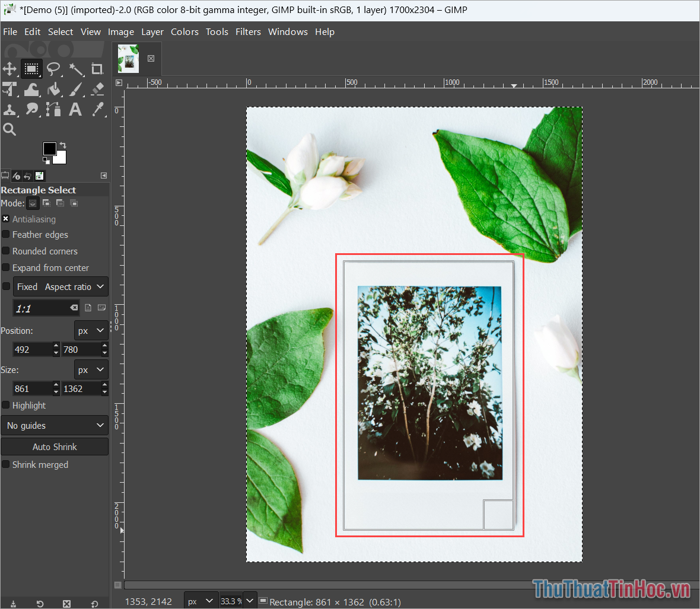Close the Demo image tab

tap(151, 59)
